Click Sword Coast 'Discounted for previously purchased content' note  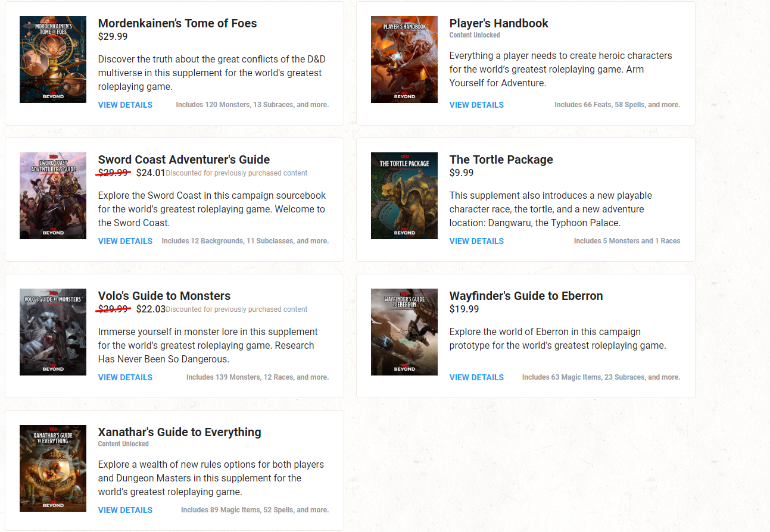(x=236, y=173)
